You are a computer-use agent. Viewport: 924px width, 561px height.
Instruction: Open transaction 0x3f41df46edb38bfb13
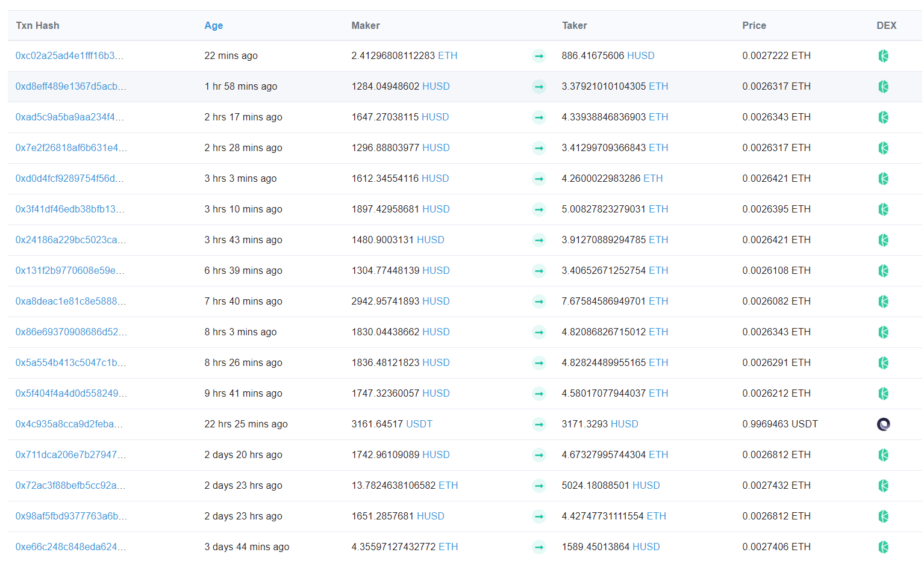[70, 209]
